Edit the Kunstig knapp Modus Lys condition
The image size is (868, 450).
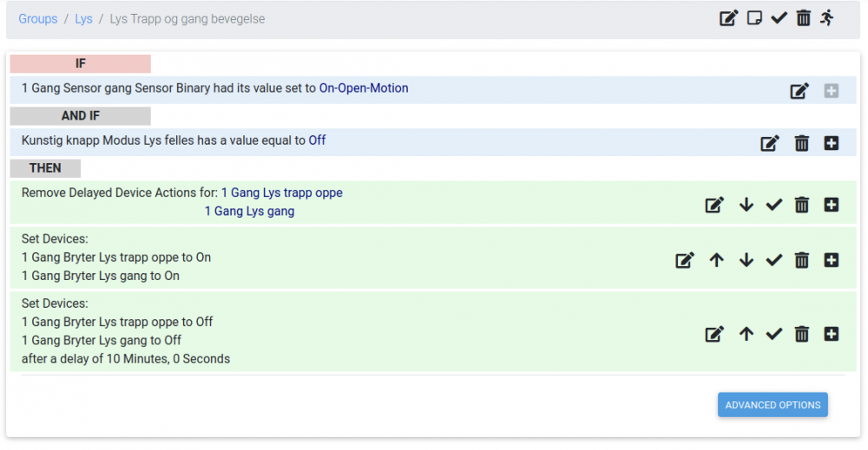tap(770, 144)
